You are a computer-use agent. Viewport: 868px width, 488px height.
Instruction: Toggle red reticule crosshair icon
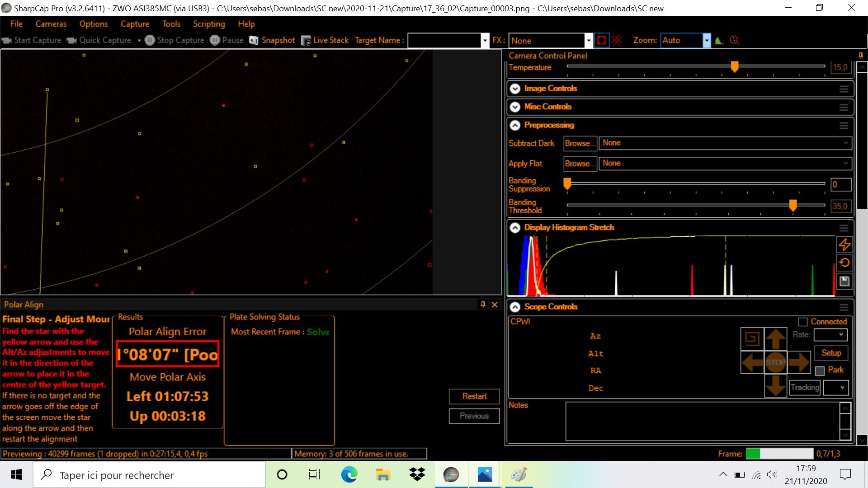click(x=617, y=40)
